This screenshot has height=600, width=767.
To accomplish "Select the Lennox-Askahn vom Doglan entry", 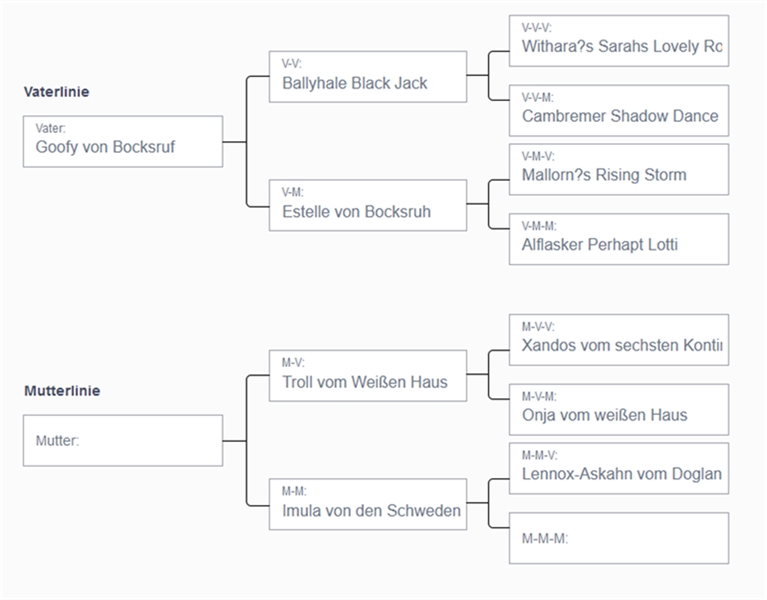I will pos(618,469).
